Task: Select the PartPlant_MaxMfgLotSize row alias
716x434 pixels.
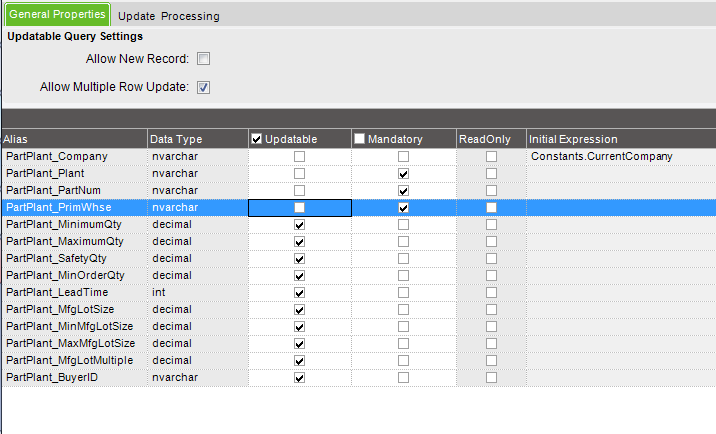Action: pyautogui.click(x=70, y=344)
